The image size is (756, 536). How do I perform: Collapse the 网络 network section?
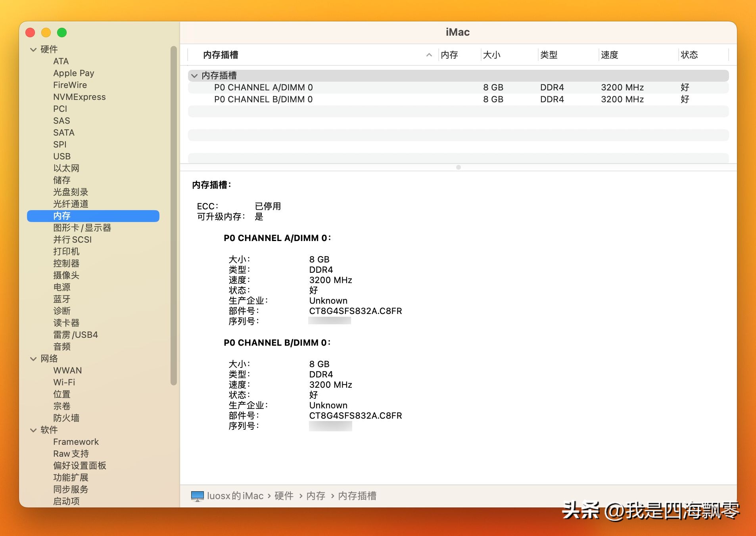(x=33, y=358)
